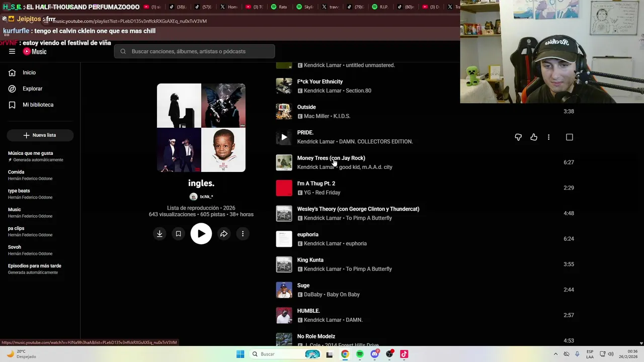This screenshot has height=362, width=644.
Task: Open the volume control in tray
Action: (611, 354)
